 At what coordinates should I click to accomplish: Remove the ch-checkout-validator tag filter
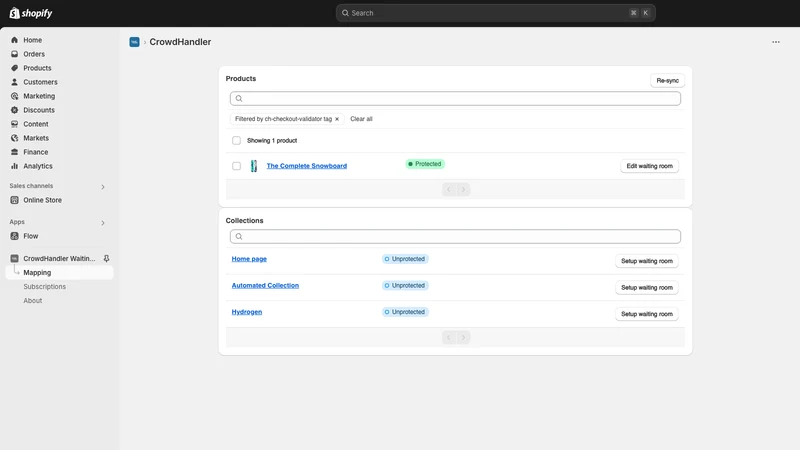coord(337,119)
